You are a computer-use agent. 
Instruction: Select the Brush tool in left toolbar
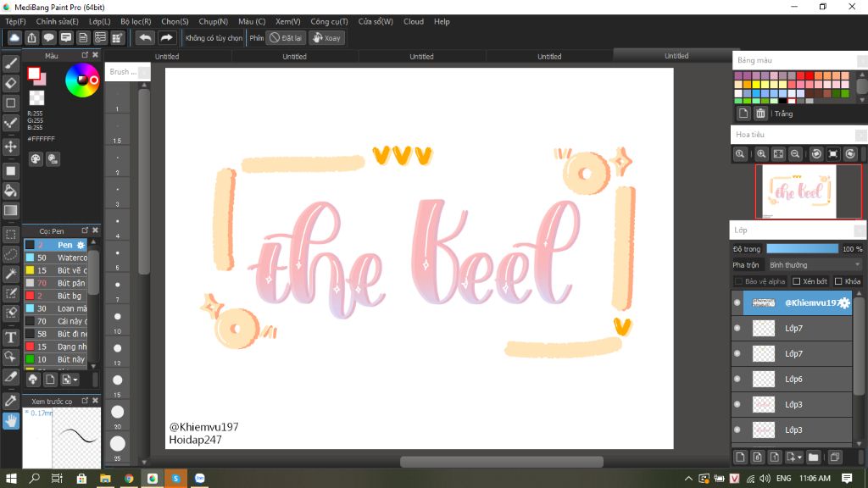tap(10, 64)
